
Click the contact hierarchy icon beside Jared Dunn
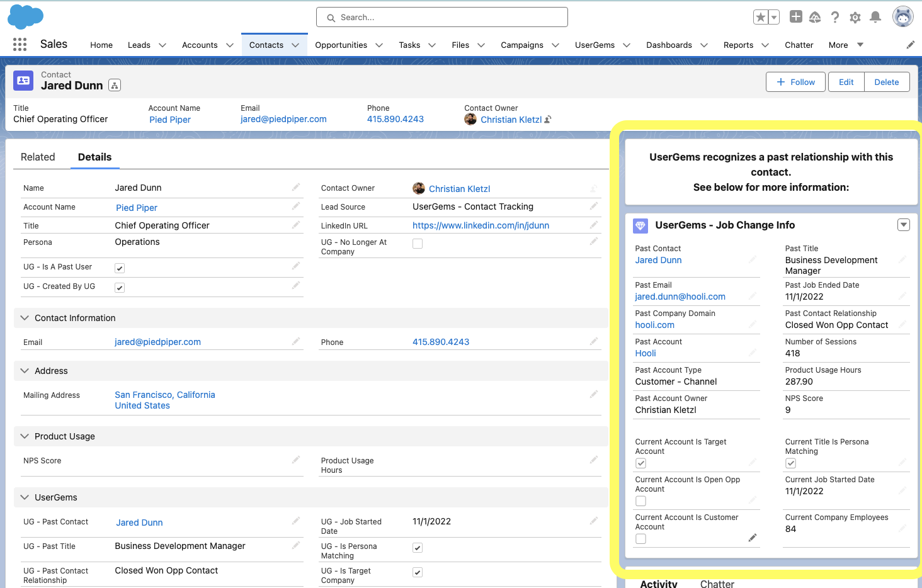(115, 86)
